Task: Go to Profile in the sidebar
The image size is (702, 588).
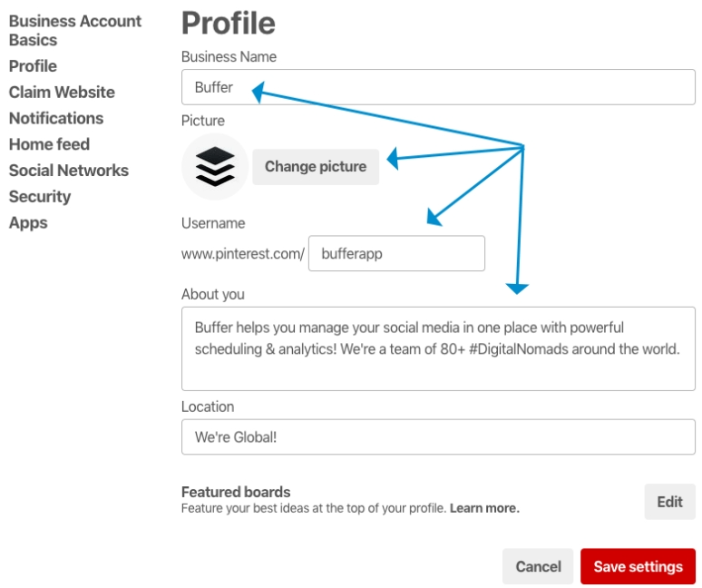Action: [x=33, y=66]
